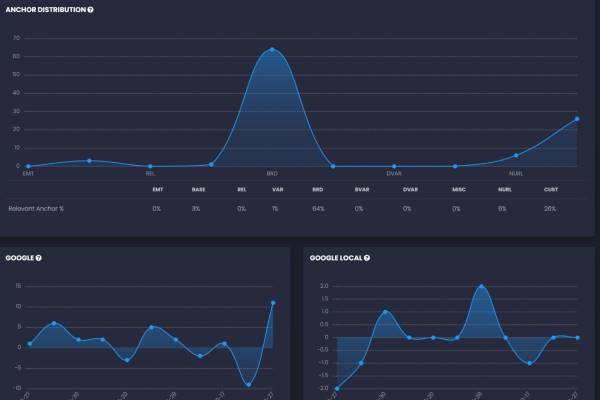Click the CUST column header
This screenshot has height=400, width=600.
click(551, 189)
